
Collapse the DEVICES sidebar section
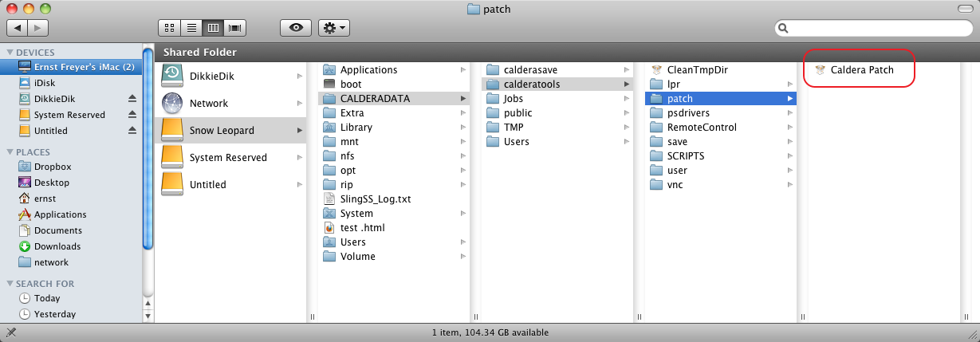pos(9,53)
